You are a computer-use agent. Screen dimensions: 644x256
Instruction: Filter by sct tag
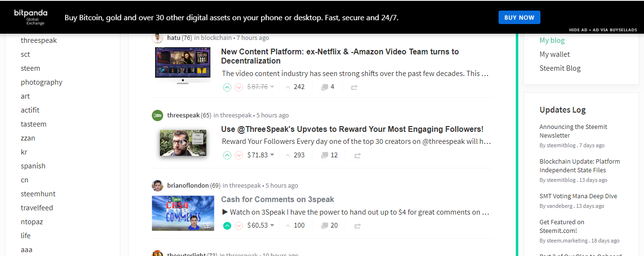(26, 54)
